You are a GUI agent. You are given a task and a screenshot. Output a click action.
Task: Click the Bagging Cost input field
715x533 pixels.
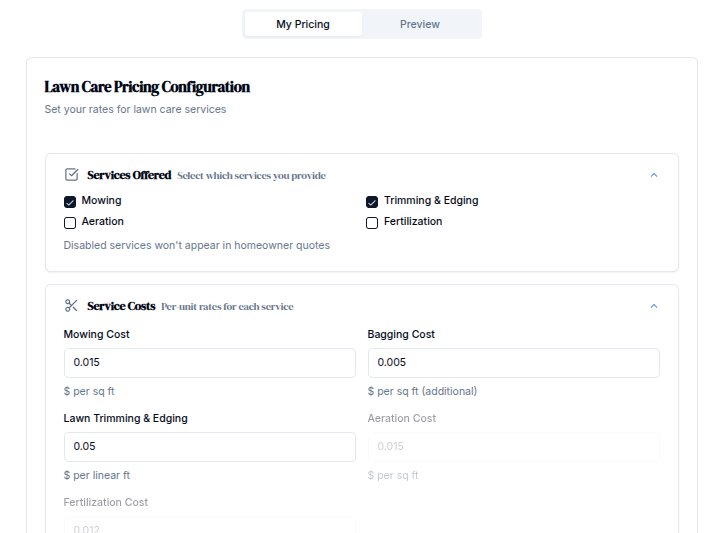(513, 362)
